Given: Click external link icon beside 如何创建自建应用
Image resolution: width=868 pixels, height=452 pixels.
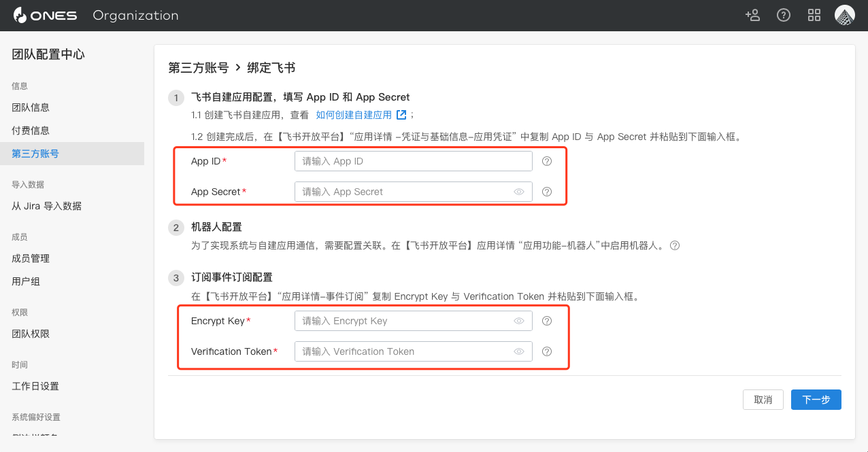Looking at the screenshot, I should pyautogui.click(x=401, y=115).
